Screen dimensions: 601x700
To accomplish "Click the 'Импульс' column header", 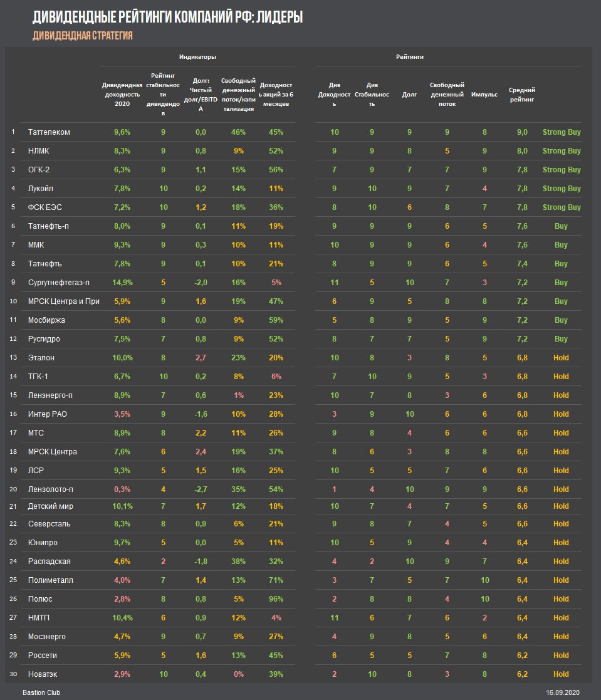I will click(484, 95).
